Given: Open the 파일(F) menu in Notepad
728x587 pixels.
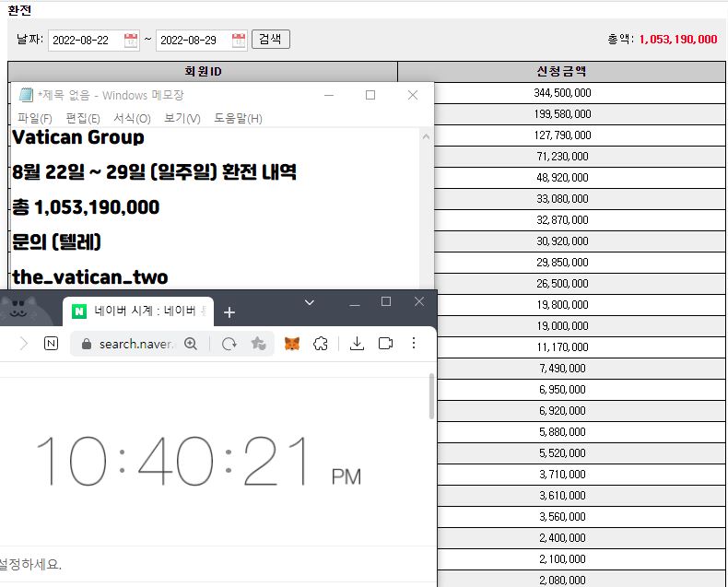Looking at the screenshot, I should click(x=34, y=118).
